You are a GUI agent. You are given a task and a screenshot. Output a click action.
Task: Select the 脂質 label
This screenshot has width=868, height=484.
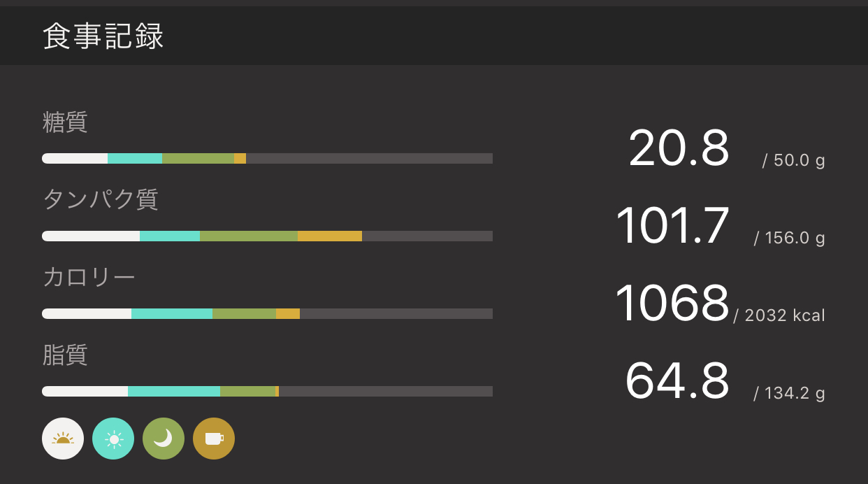pyautogui.click(x=65, y=355)
